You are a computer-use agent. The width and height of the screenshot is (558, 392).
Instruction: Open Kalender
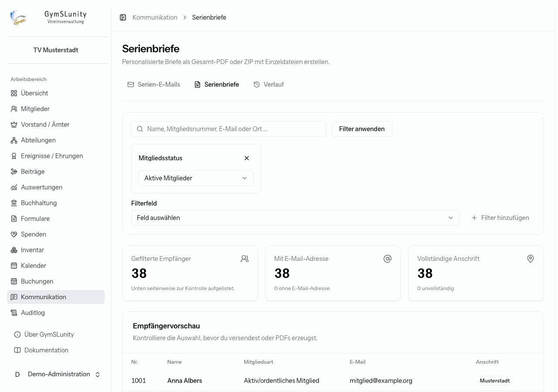point(56,266)
